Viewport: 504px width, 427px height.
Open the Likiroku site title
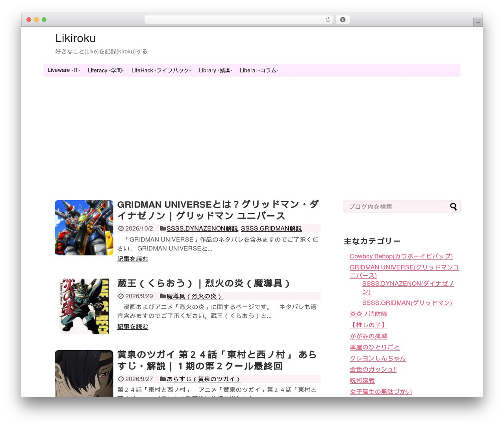(76, 38)
